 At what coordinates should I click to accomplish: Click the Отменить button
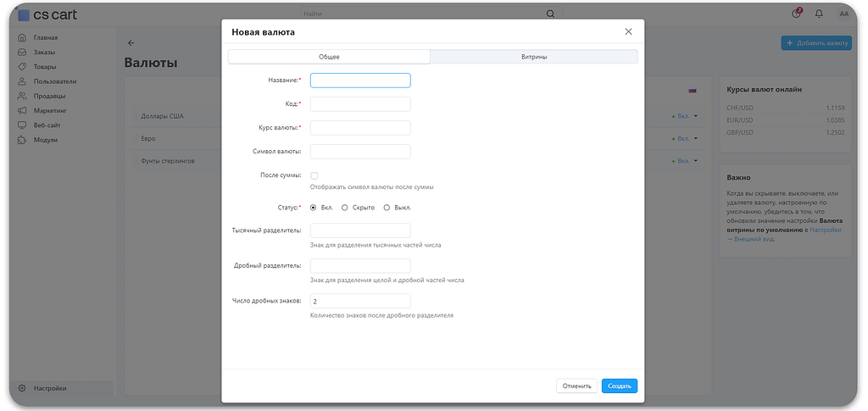pyautogui.click(x=576, y=386)
